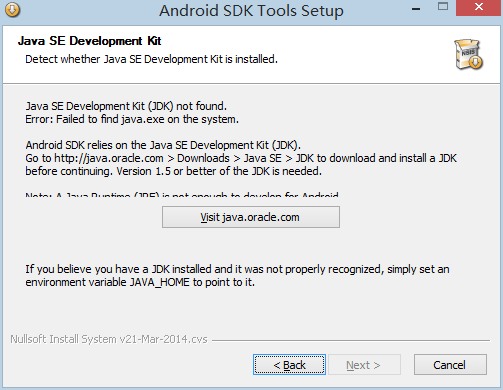Image resolution: width=503 pixels, height=390 pixels.
Task: Click the disabled Next > button
Action: point(364,365)
